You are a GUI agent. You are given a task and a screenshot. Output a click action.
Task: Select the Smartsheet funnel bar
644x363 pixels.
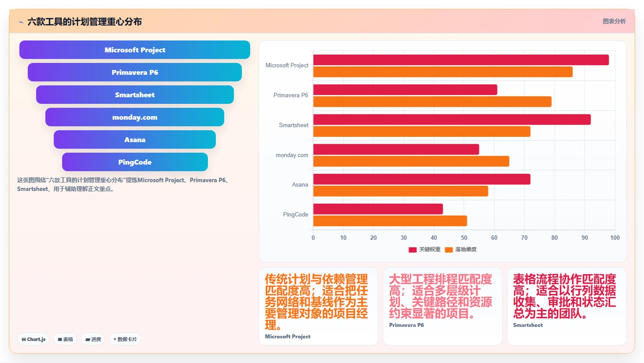[x=135, y=95]
